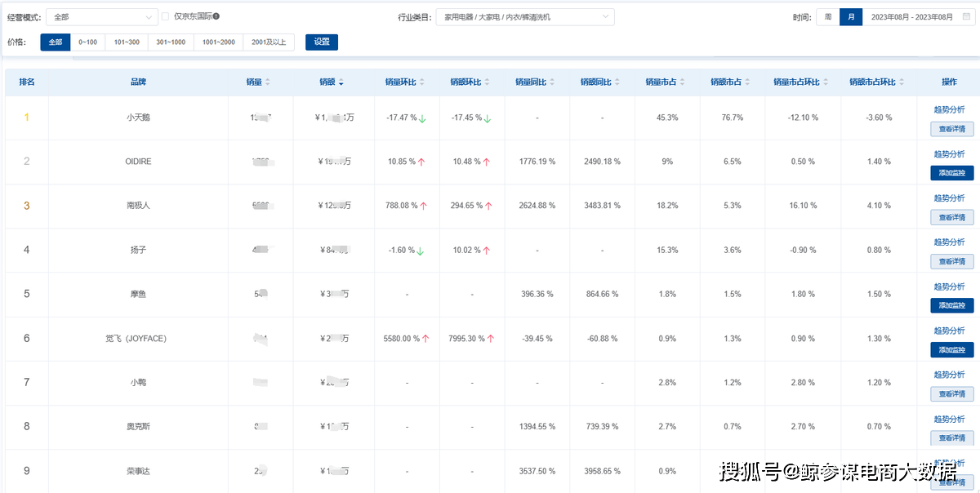Choose the 1001~2000 price range tab
The width and height of the screenshot is (980, 493).
(218, 42)
